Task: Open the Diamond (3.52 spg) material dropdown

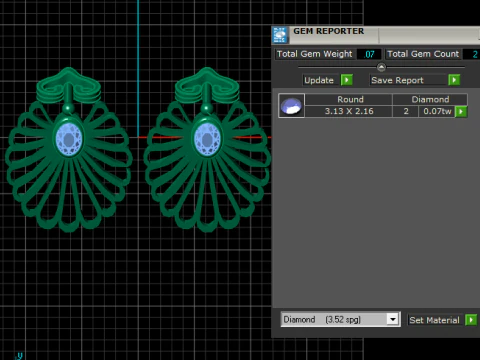Action: [x=393, y=319]
